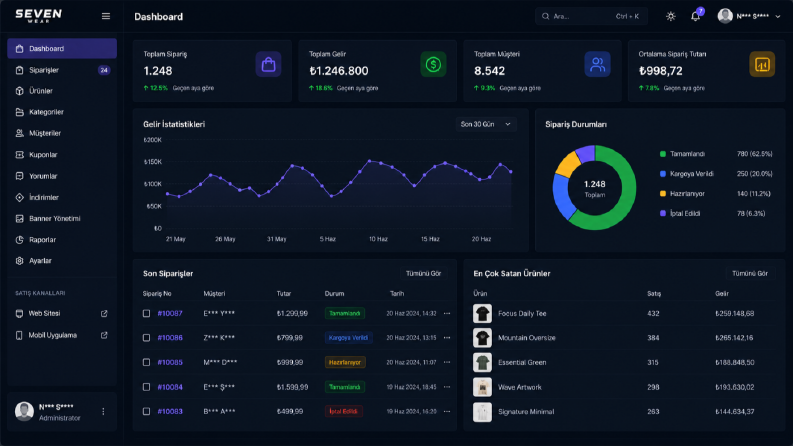Open the Son 30 Gün period dropdown

click(486, 124)
